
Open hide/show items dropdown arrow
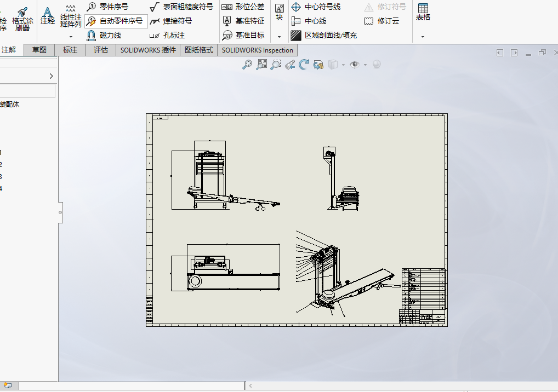pyautogui.click(x=365, y=65)
